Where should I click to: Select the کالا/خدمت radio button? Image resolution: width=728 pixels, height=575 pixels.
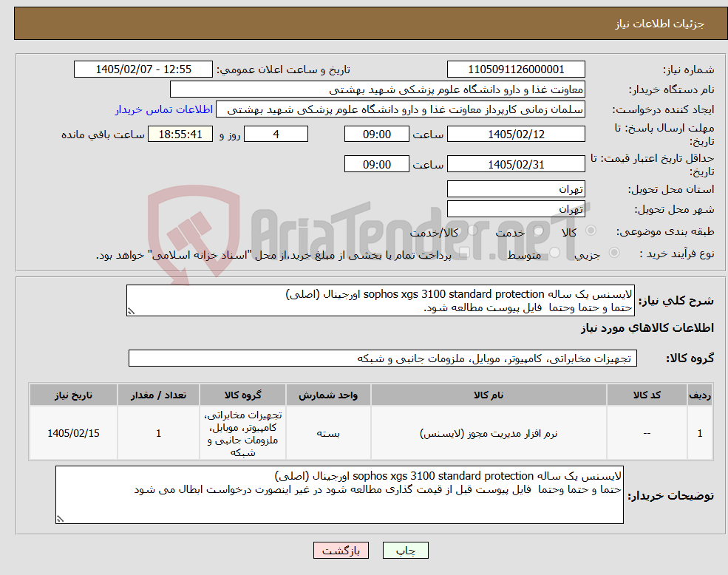point(472,231)
